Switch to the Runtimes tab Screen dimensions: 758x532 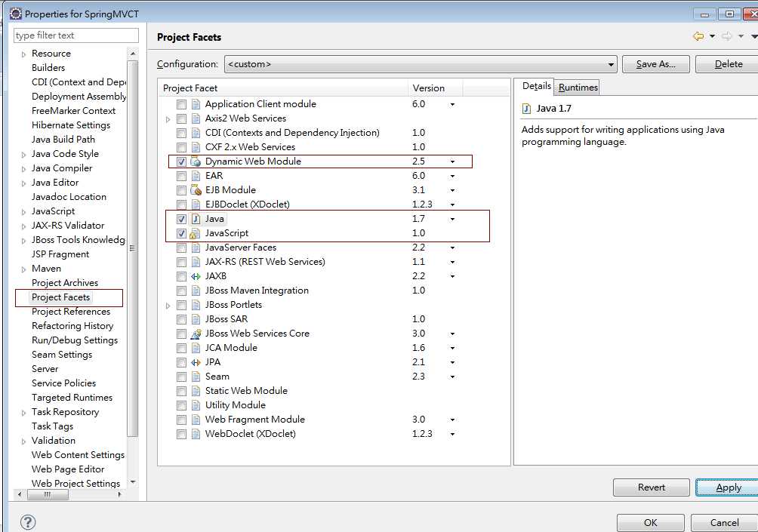coord(578,88)
